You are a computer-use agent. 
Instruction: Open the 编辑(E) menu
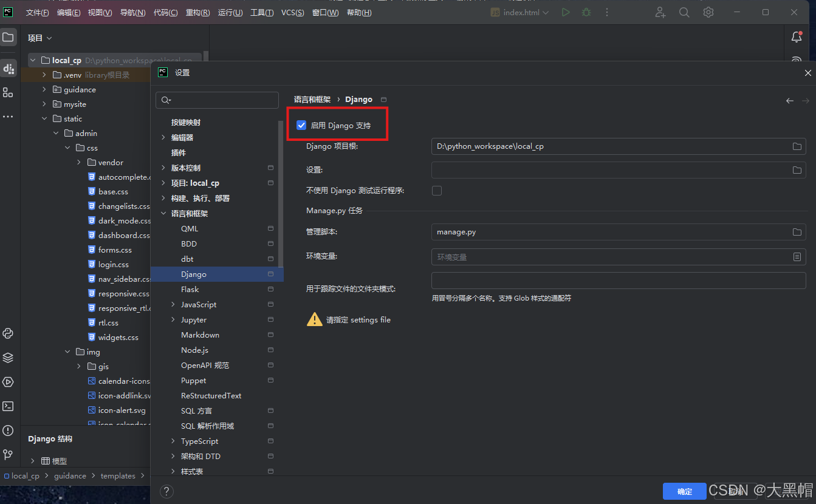click(69, 13)
